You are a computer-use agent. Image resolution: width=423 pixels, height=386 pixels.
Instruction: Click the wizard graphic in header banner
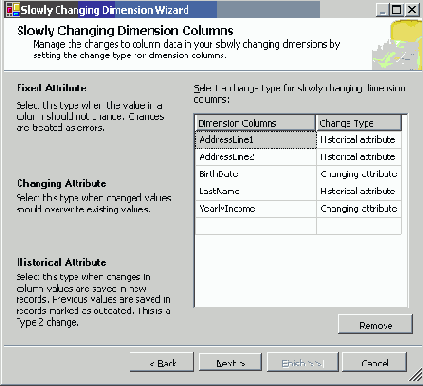[397, 45]
